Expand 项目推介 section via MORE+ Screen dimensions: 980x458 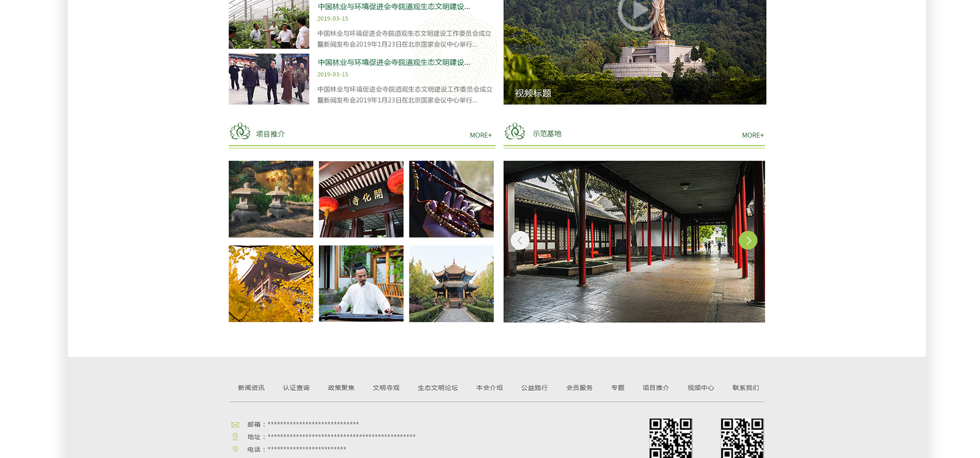pos(480,135)
